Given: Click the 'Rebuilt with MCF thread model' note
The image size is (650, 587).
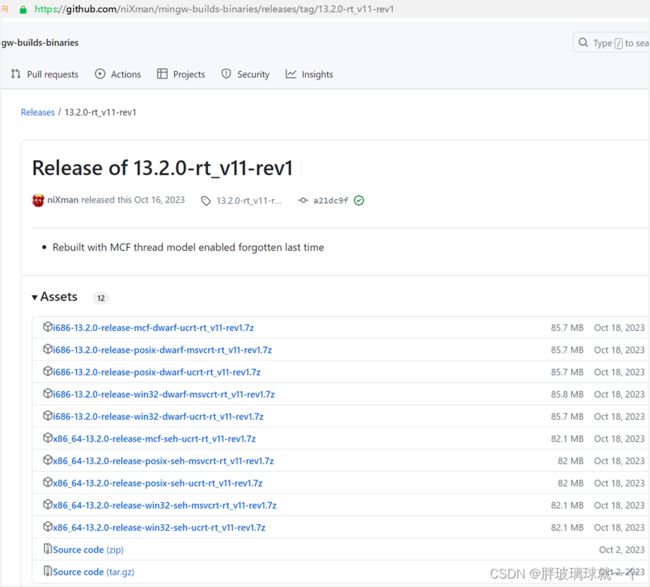Looking at the screenshot, I should [x=188, y=247].
